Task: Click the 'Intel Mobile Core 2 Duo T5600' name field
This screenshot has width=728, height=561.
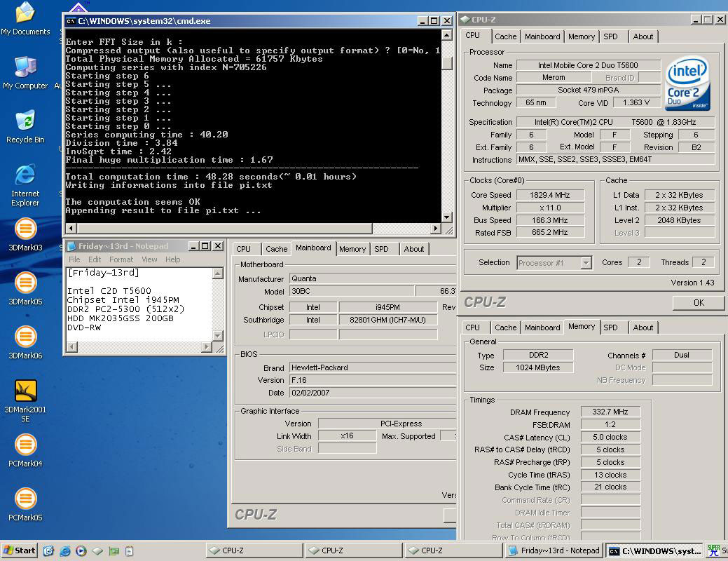Action: [x=589, y=65]
